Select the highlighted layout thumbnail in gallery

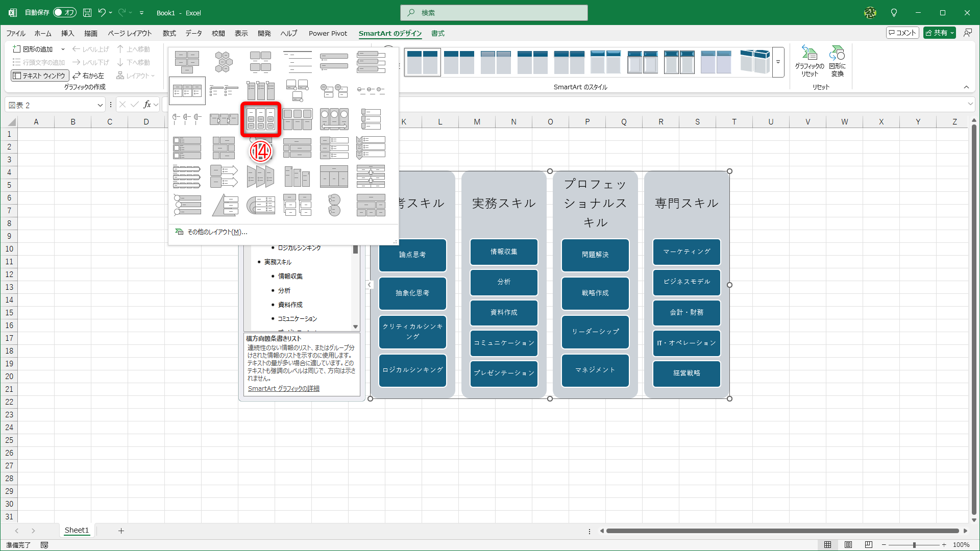[x=261, y=119]
